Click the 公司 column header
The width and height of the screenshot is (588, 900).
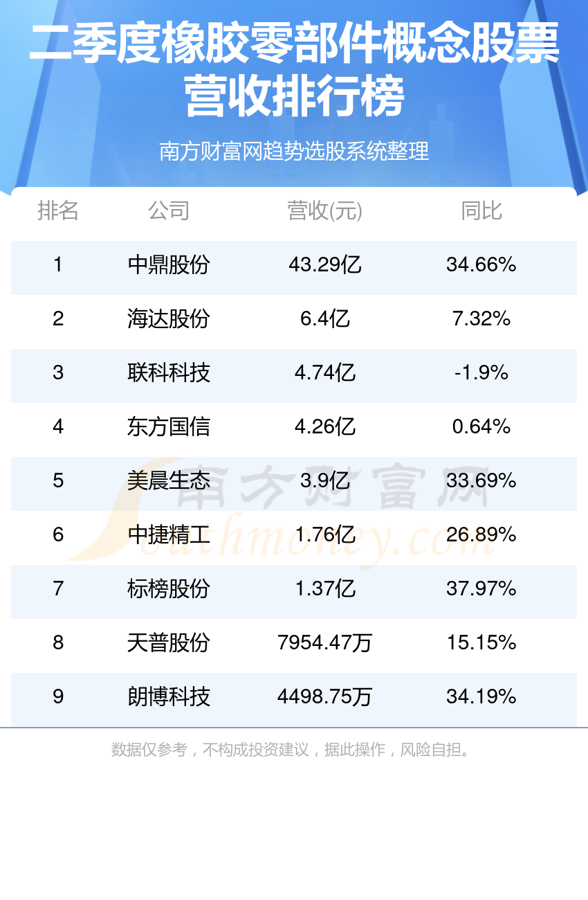point(169,210)
